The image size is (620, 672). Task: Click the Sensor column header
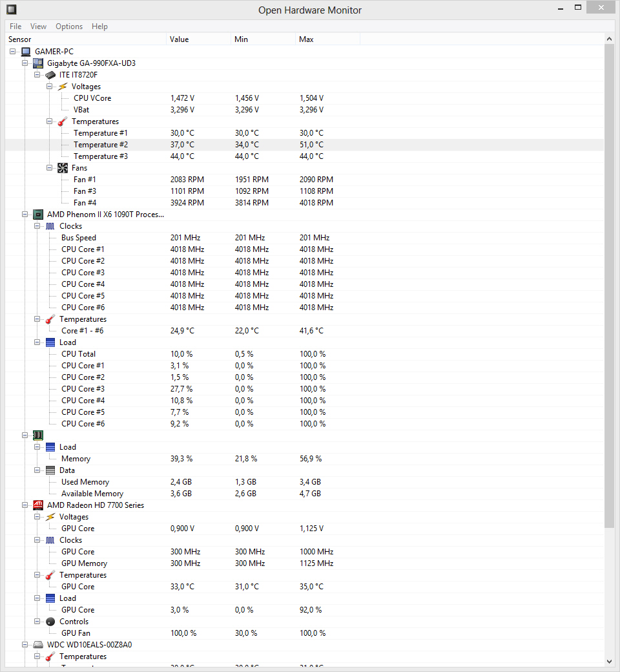click(x=86, y=39)
